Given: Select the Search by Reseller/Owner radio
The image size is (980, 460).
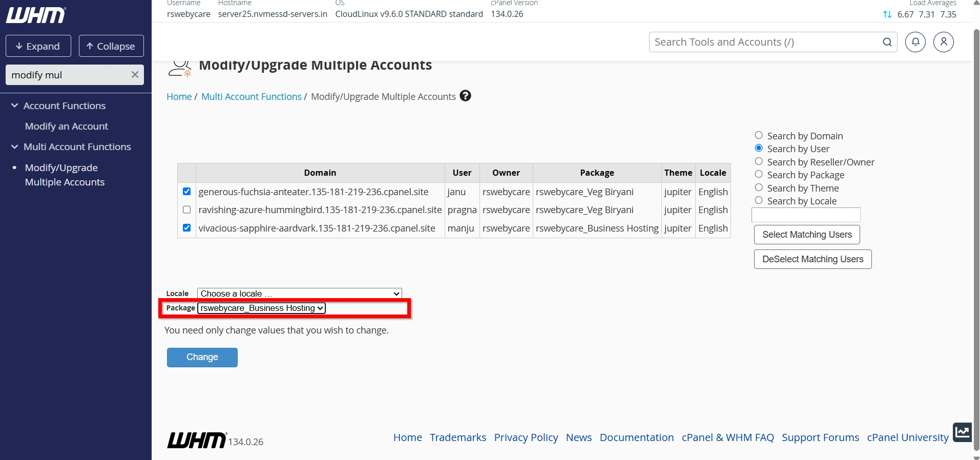Looking at the screenshot, I should [x=759, y=161].
